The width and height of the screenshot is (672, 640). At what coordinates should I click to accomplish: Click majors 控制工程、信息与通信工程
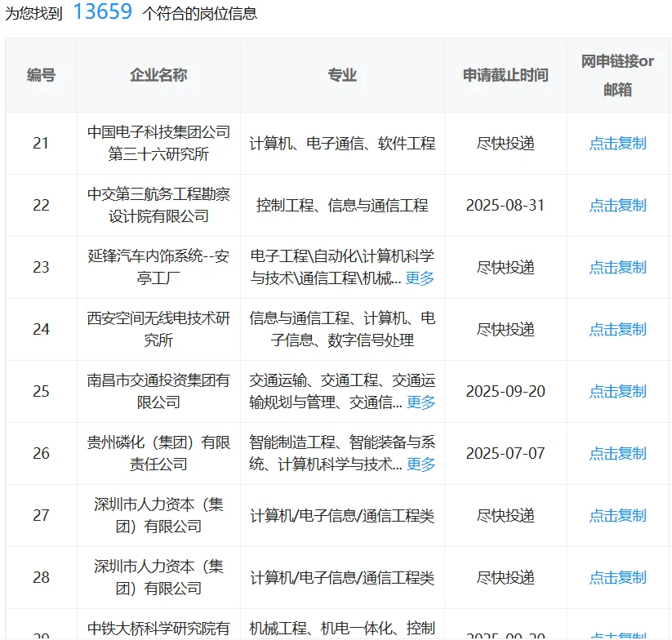tap(342, 205)
